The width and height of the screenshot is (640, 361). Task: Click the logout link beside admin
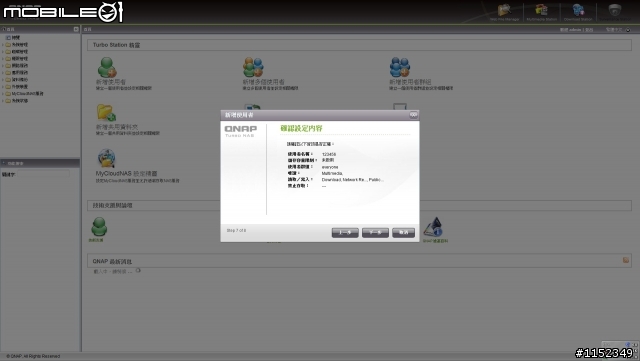589,30
